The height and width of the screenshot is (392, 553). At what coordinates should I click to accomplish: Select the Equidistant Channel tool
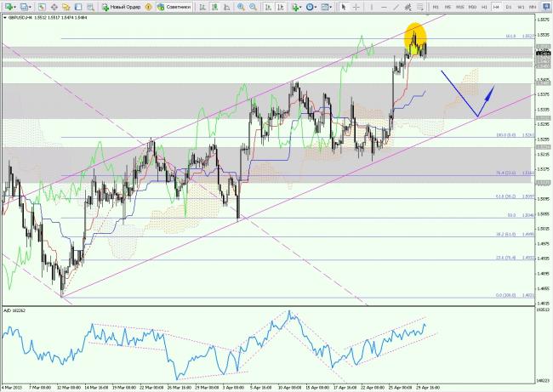(408, 7)
